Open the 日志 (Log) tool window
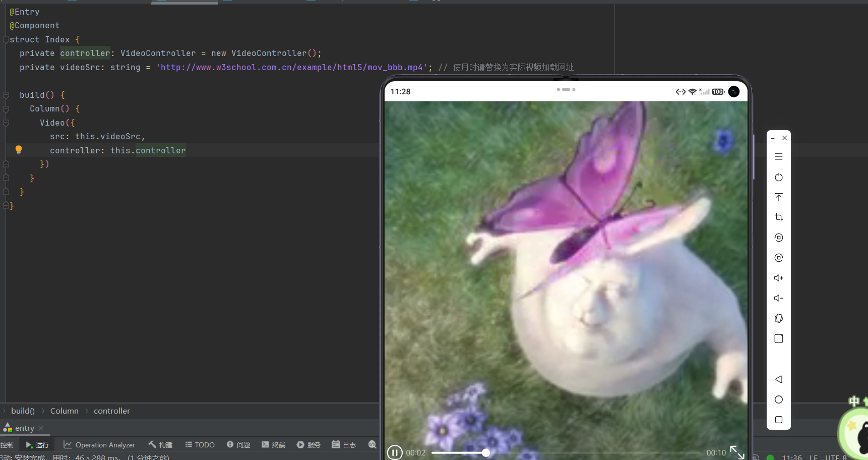Image resolution: width=868 pixels, height=460 pixels. 344,445
